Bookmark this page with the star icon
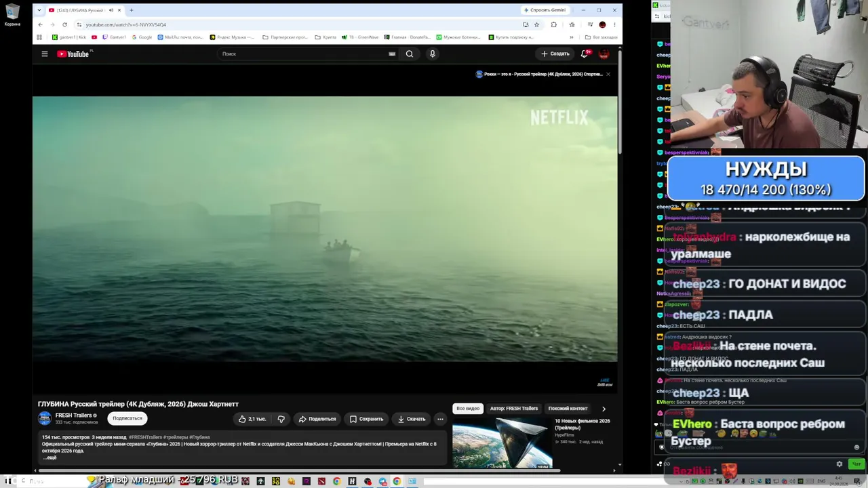 (536, 24)
